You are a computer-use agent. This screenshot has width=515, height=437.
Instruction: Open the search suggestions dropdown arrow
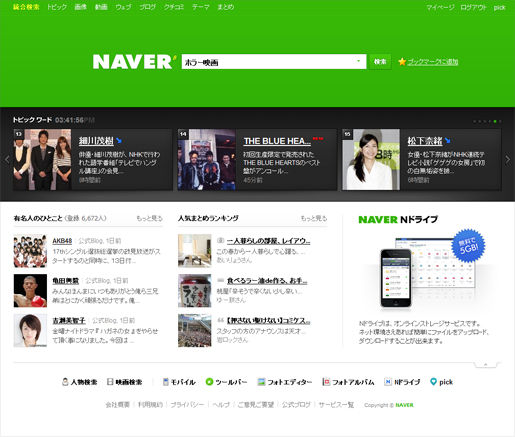359,61
